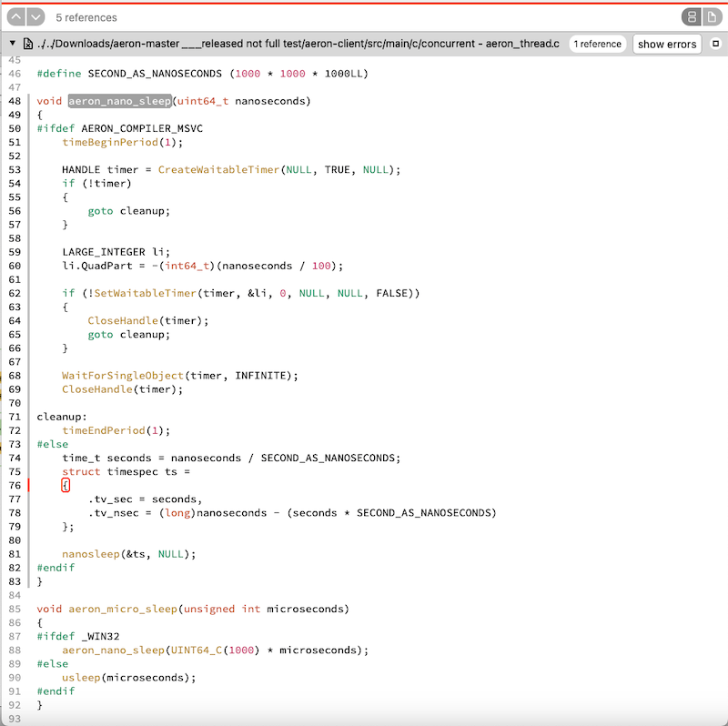Click the 1 reference badge
728x726 pixels.
[597, 44]
